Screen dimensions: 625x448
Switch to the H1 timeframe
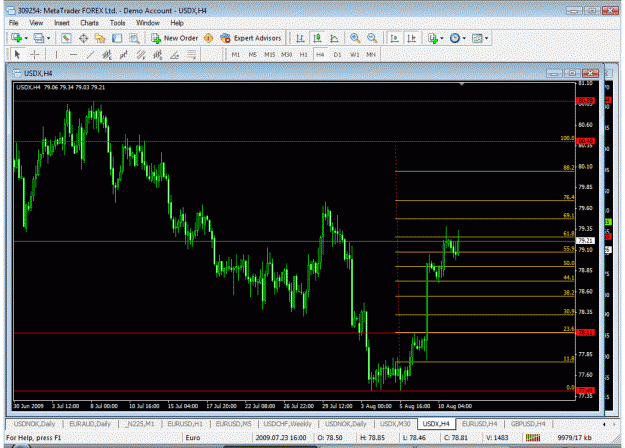pyautogui.click(x=303, y=55)
